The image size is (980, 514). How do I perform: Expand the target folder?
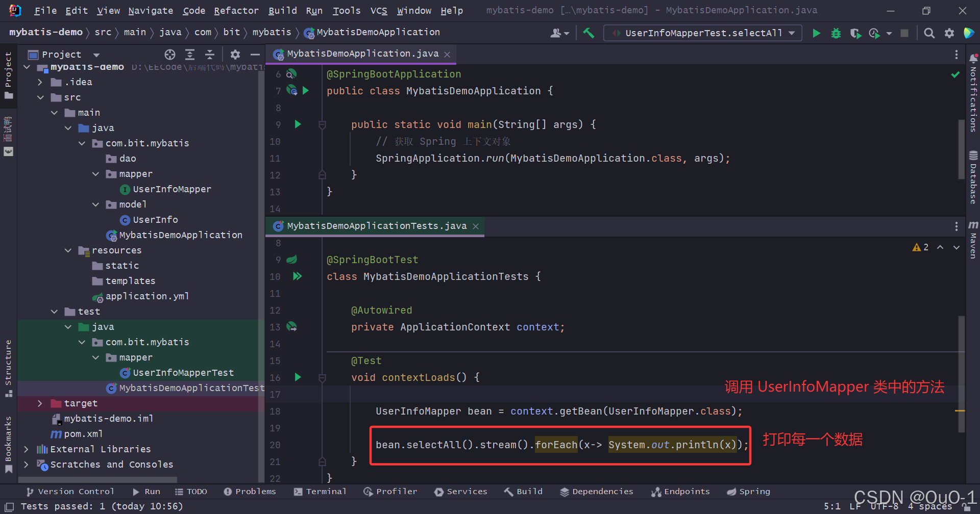point(40,403)
